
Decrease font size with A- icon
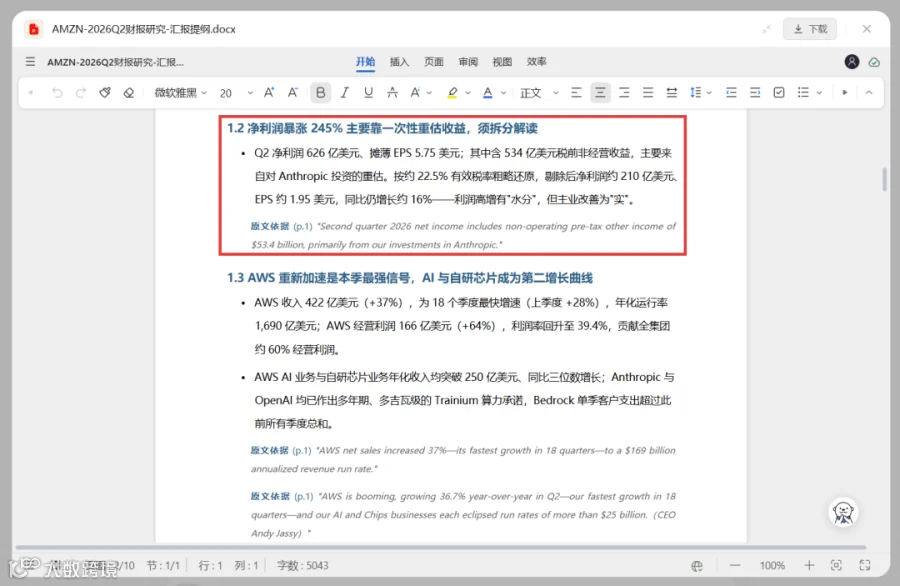pyautogui.click(x=293, y=92)
